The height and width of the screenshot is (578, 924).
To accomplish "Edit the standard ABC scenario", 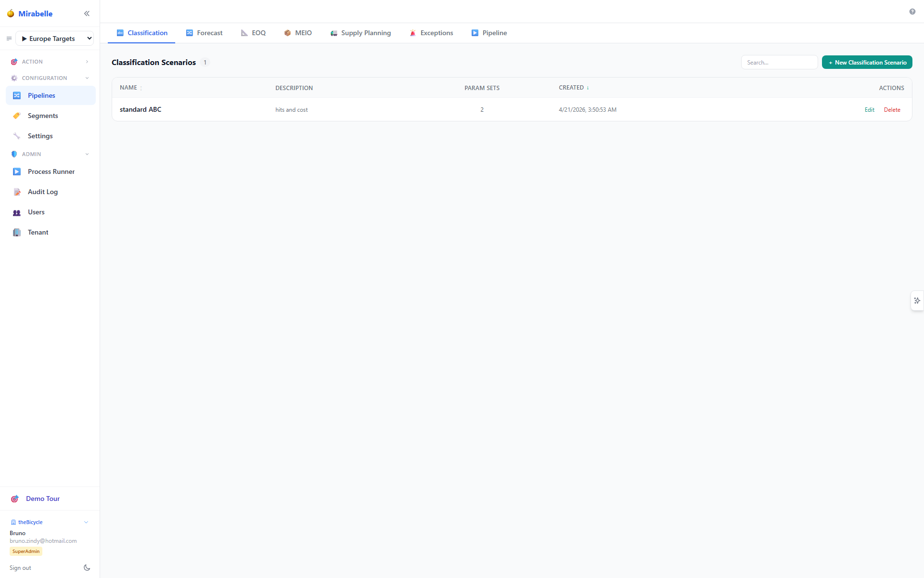I will tap(869, 110).
